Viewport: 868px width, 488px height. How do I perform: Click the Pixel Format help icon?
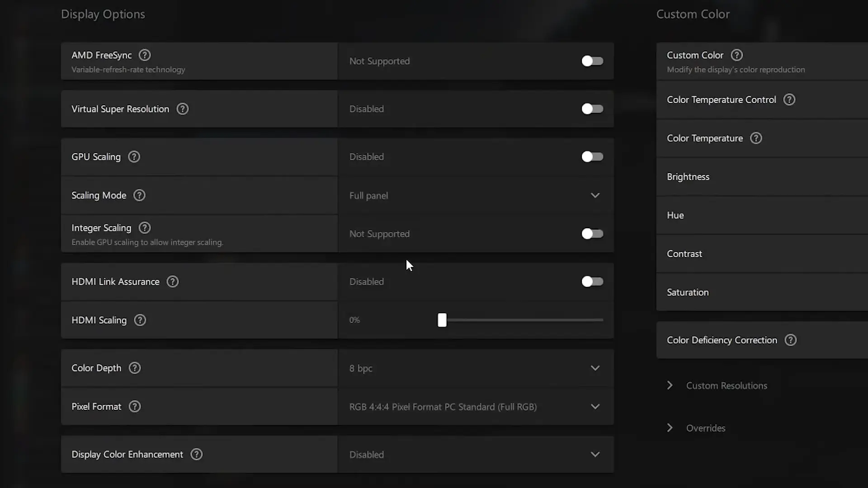click(x=135, y=406)
